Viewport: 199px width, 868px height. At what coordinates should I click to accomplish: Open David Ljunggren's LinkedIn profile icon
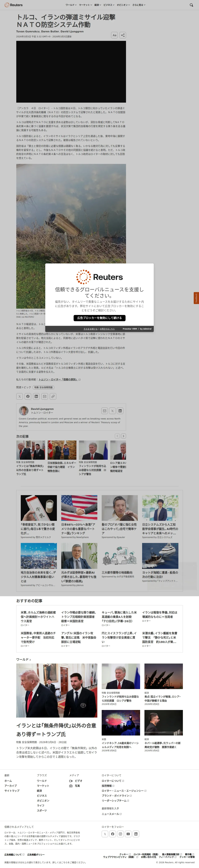(x=120, y=411)
